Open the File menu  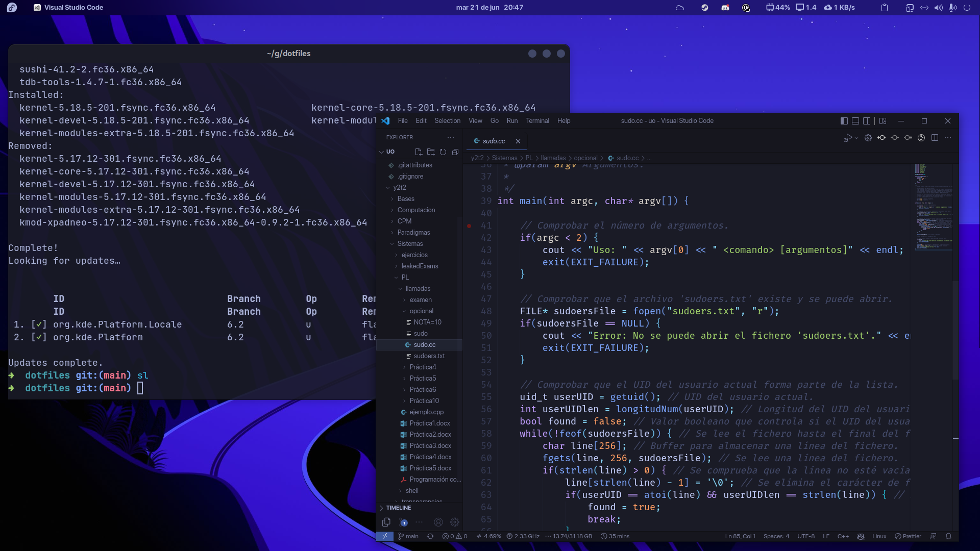pyautogui.click(x=403, y=121)
